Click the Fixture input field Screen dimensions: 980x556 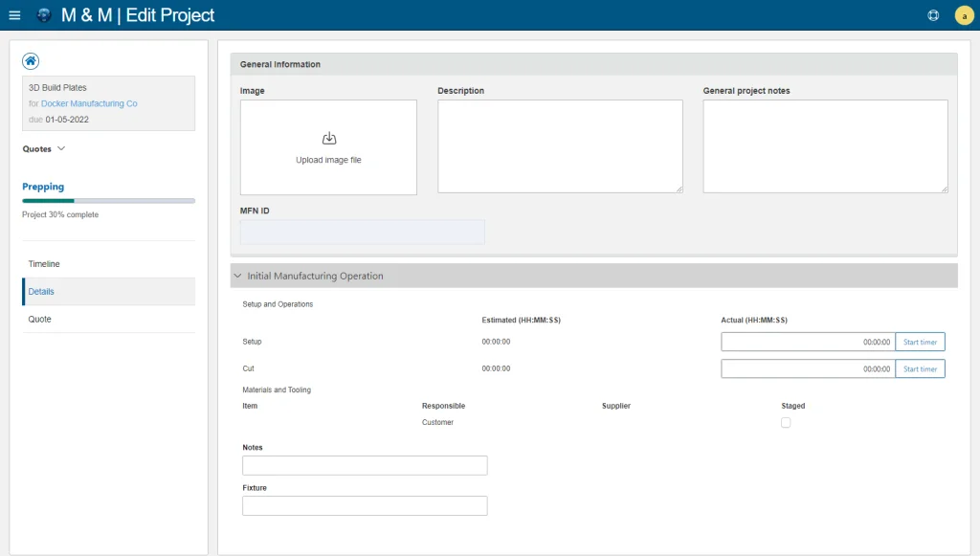[365, 505]
